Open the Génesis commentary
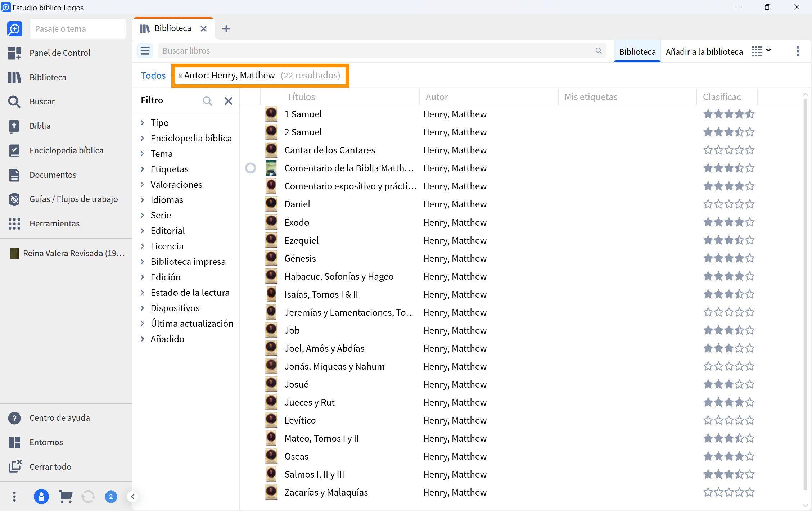Viewport: 812px width, 511px height. (x=300, y=258)
